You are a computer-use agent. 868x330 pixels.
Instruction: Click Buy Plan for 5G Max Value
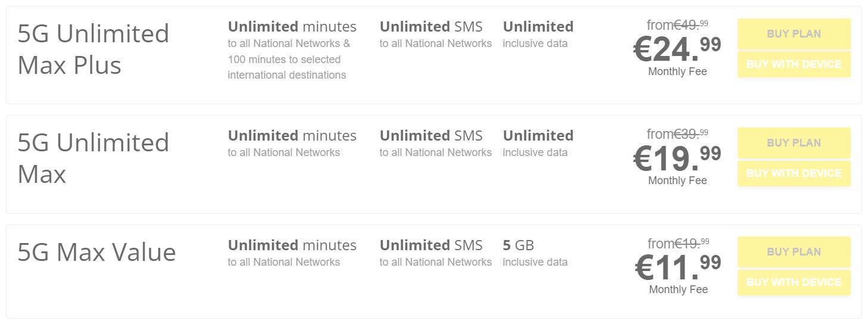[x=794, y=252]
